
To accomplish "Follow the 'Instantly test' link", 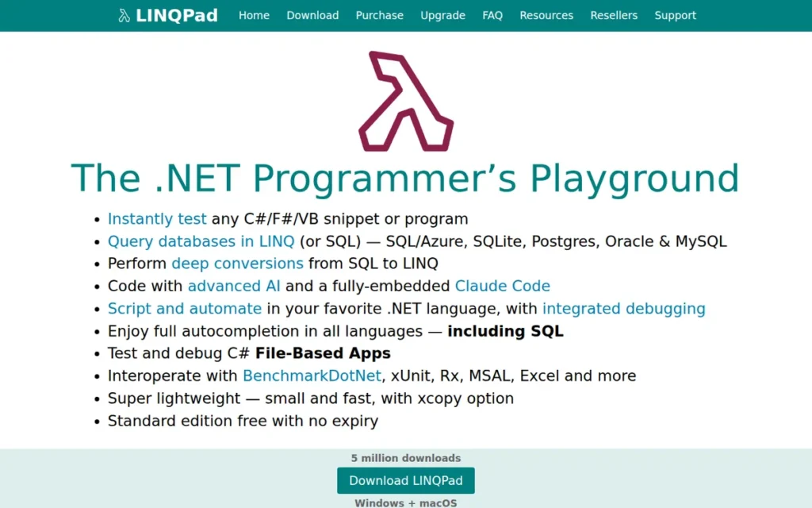I will point(157,219).
